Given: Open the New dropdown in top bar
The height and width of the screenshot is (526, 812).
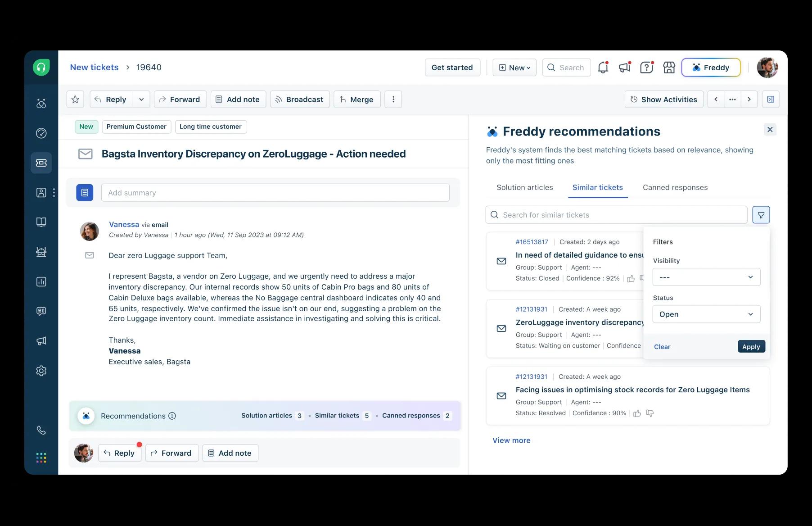Looking at the screenshot, I should pos(514,68).
